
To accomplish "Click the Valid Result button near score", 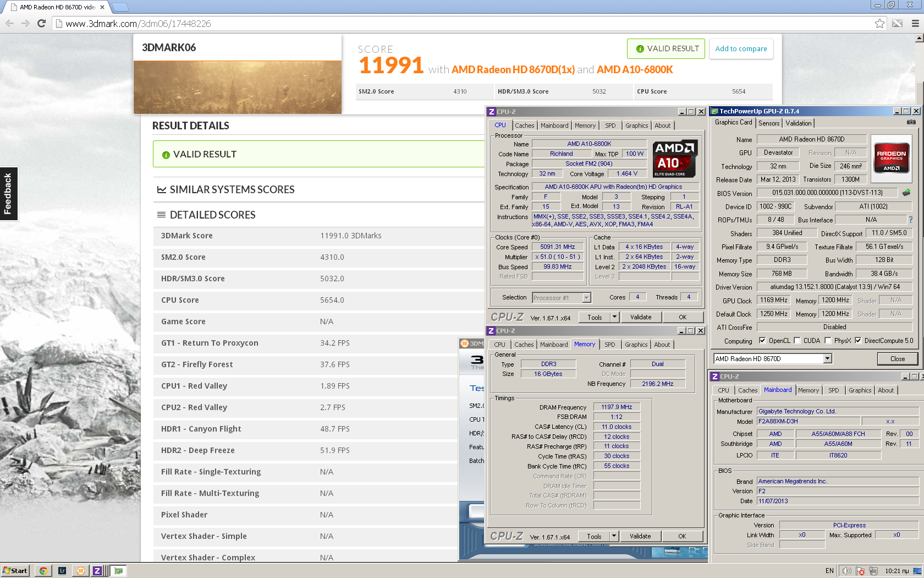I will pos(666,48).
